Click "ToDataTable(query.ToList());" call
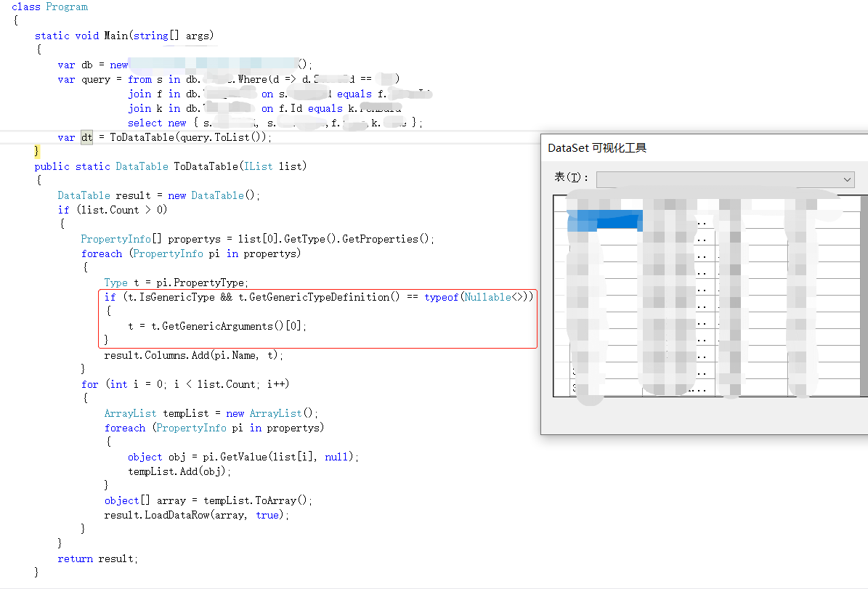This screenshot has width=868, height=589. click(x=190, y=137)
